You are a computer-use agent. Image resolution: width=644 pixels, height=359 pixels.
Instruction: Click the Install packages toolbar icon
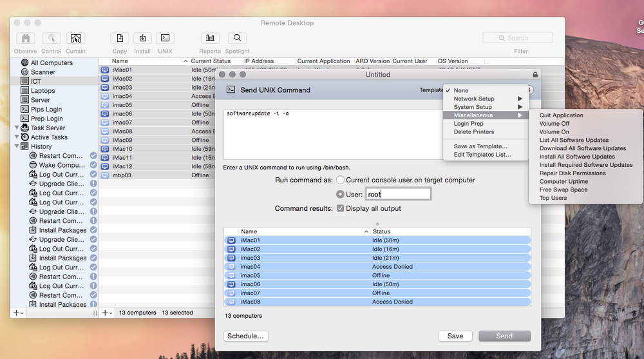pyautogui.click(x=142, y=38)
